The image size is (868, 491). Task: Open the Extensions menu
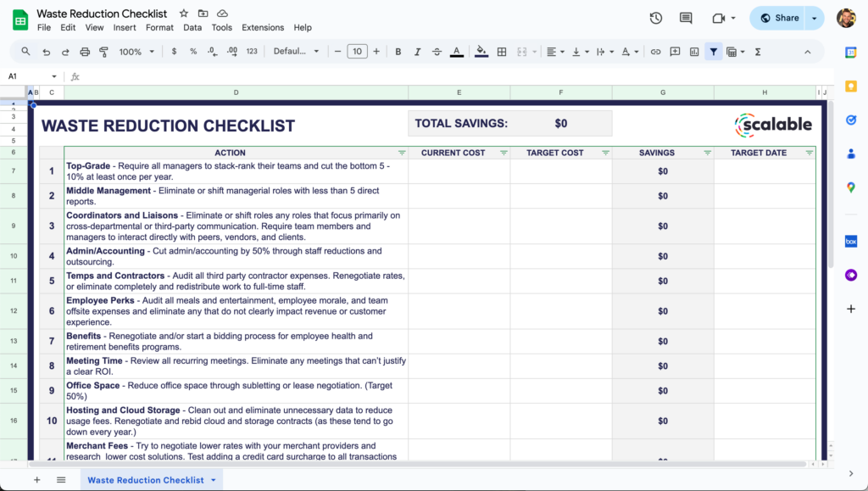coord(263,27)
